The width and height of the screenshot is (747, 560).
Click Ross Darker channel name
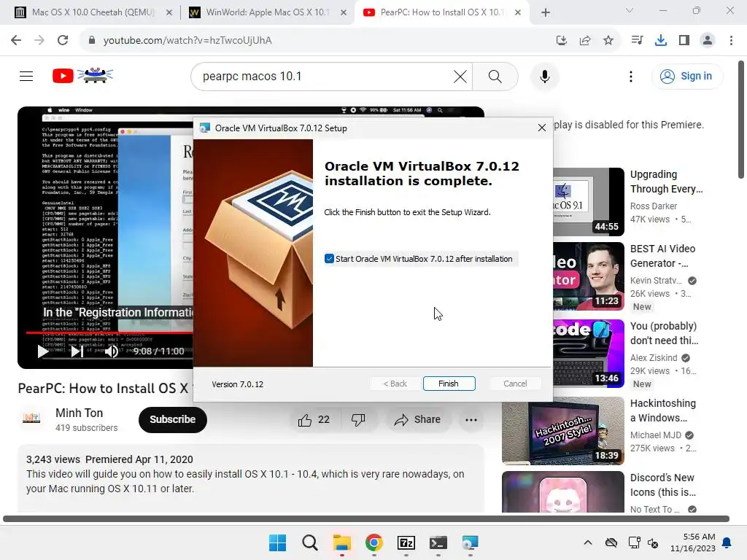click(x=653, y=206)
